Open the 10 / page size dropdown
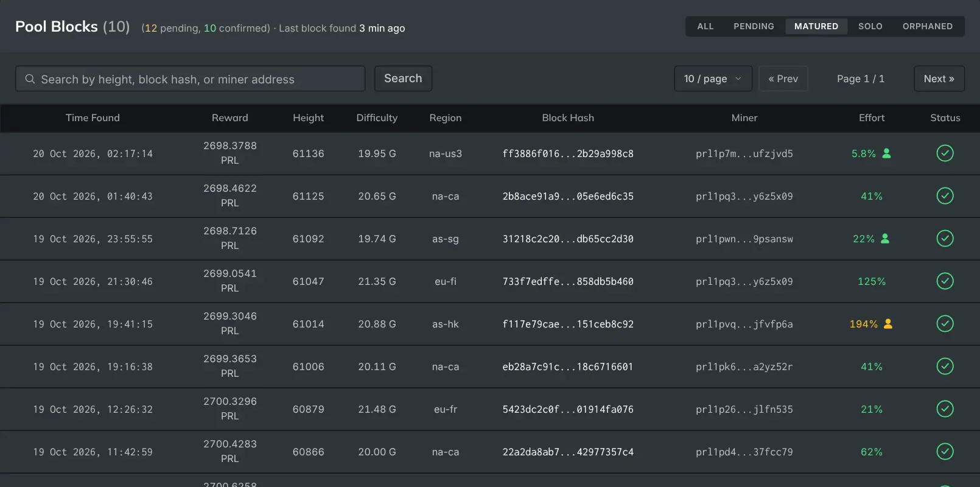Image resolution: width=980 pixels, height=487 pixels. [x=713, y=79]
